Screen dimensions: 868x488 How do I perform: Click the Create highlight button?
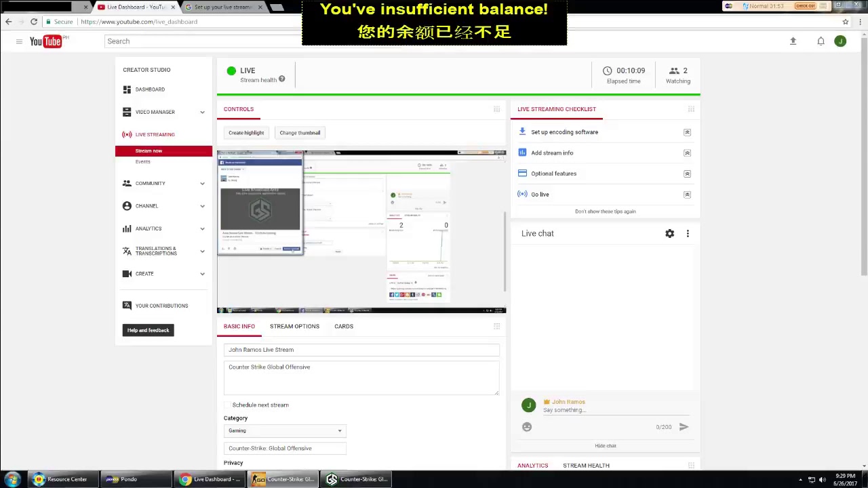click(246, 133)
